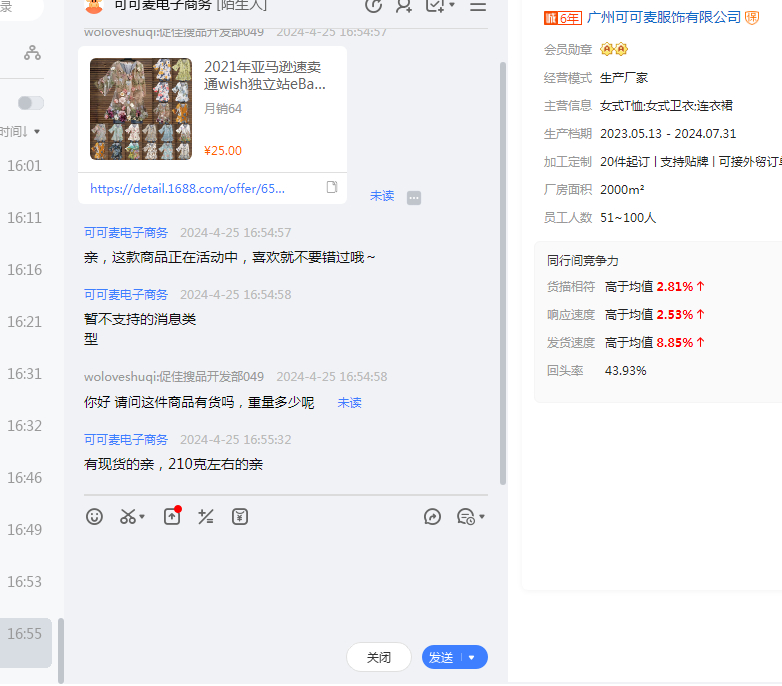This screenshot has width=782, height=686.
Task: Click the hamburger menu icon in chat header
Action: (478, 5)
